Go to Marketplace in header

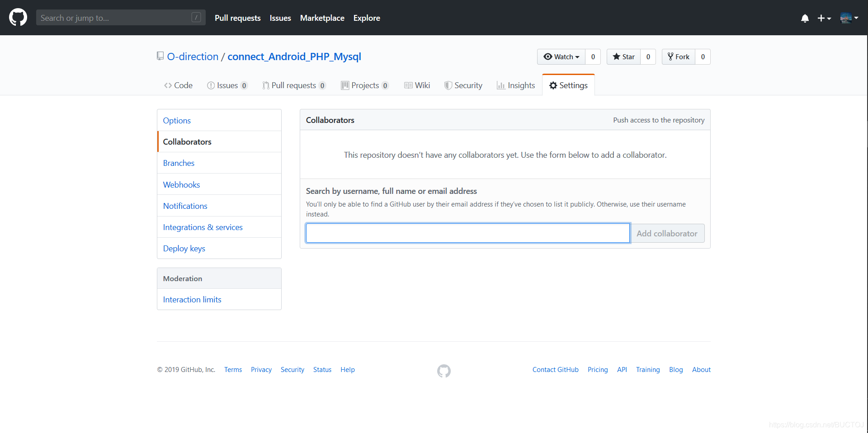pyautogui.click(x=322, y=18)
